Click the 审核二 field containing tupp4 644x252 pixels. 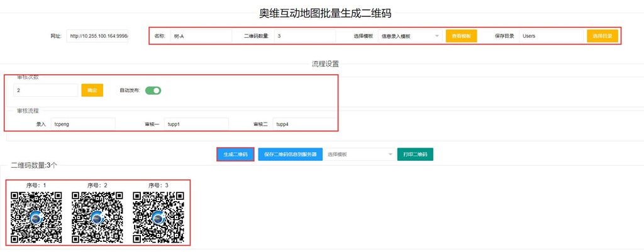(304, 124)
